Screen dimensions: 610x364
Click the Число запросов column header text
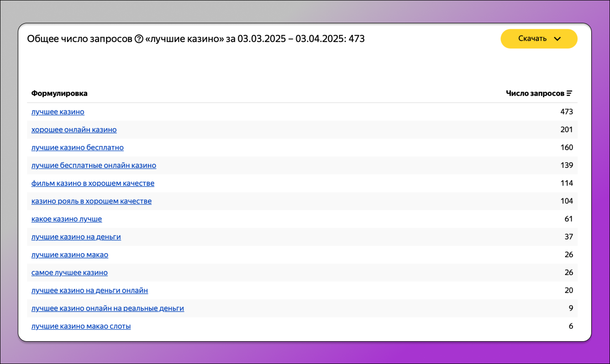click(x=535, y=94)
